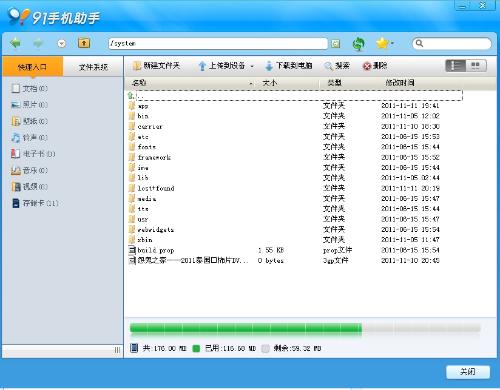The height and width of the screenshot is (390, 500).
Task: Click the 0 bytes size cell
Action: pyautogui.click(x=271, y=260)
